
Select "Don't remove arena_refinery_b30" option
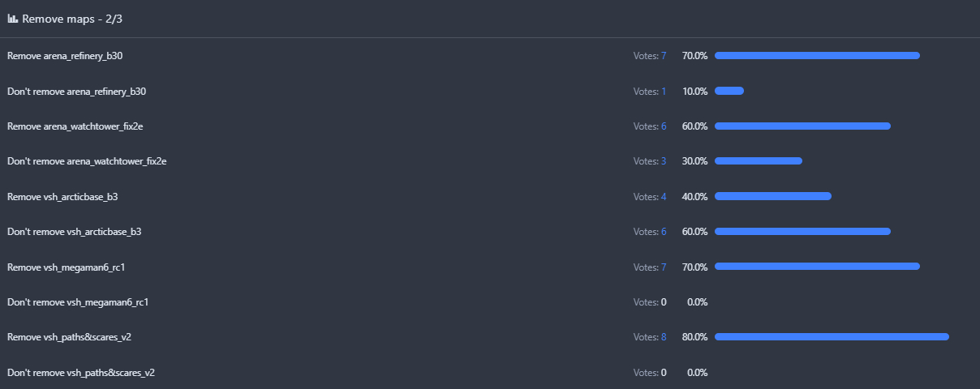(76, 92)
